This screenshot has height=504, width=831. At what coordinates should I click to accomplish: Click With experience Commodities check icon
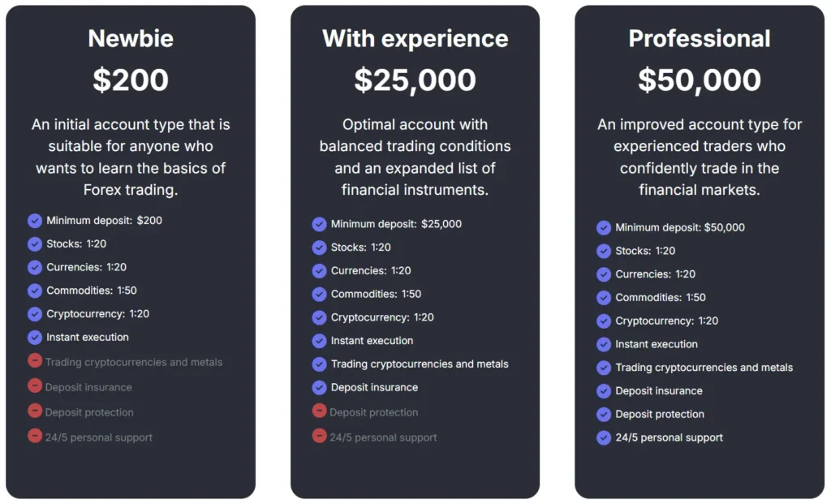click(x=320, y=294)
